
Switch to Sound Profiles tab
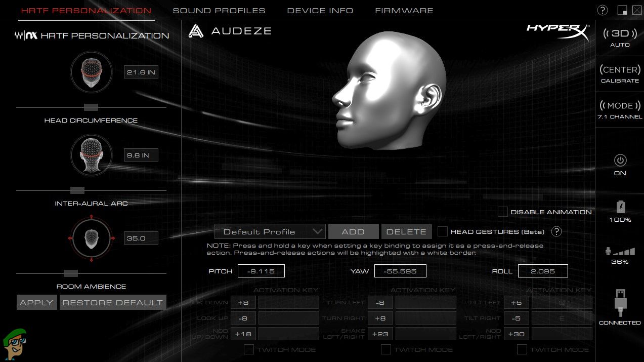point(219,10)
